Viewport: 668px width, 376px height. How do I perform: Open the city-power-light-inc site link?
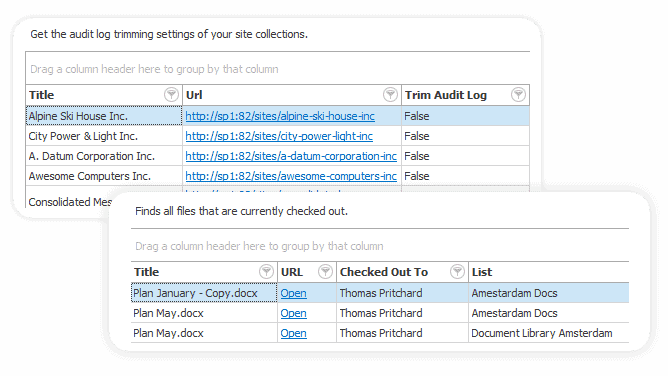(279, 136)
